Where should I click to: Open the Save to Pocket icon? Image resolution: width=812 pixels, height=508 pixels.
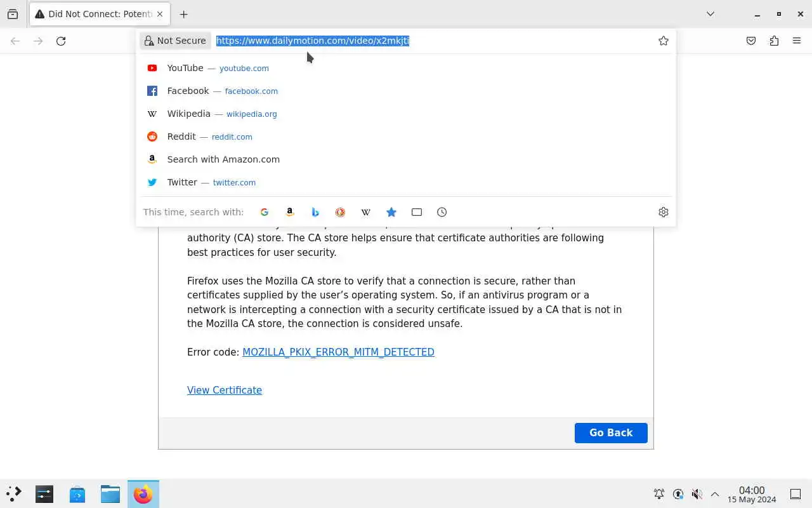coord(751,41)
